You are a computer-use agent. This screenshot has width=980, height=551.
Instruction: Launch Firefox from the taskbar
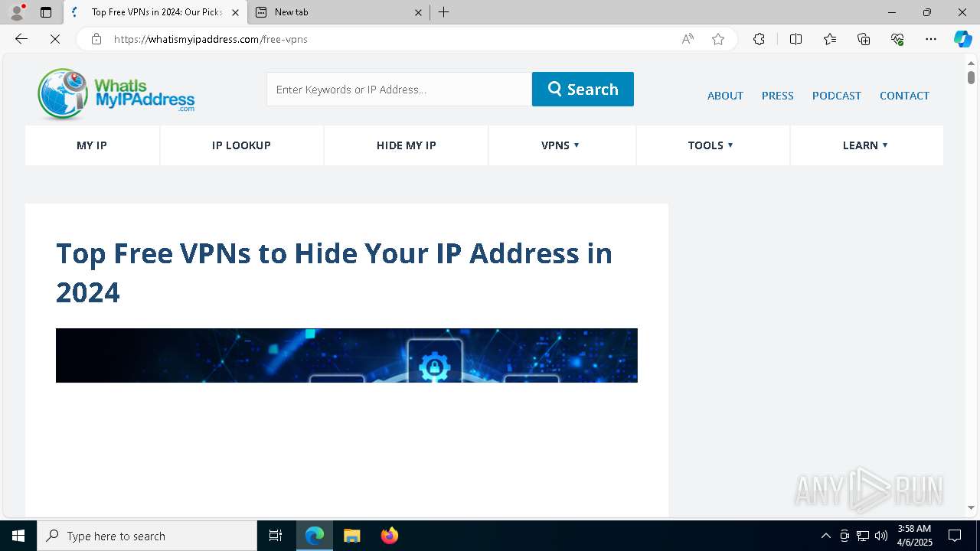click(x=389, y=536)
